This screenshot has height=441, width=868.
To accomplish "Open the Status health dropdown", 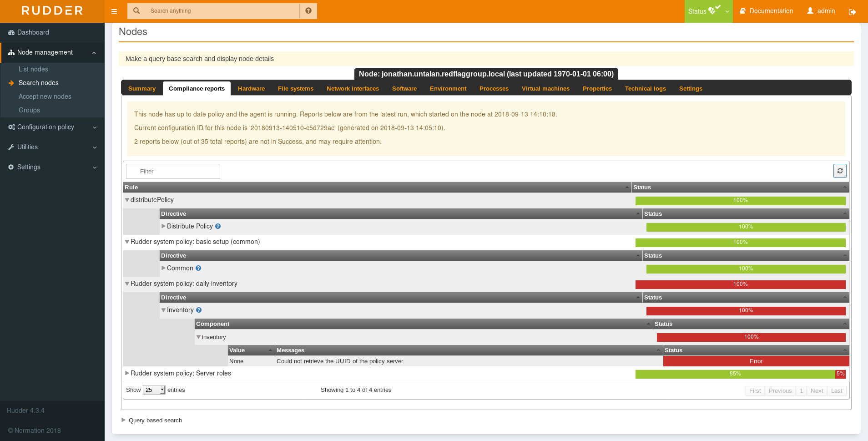I will point(708,11).
